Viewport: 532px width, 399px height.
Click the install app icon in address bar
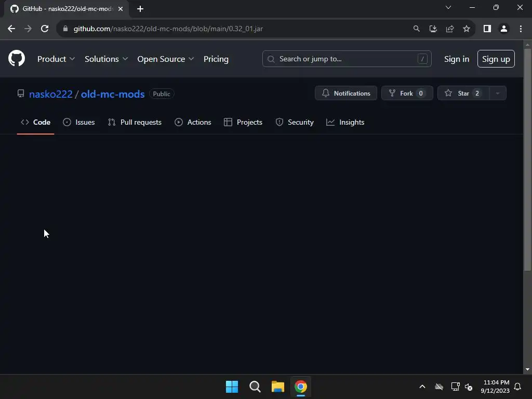433,29
